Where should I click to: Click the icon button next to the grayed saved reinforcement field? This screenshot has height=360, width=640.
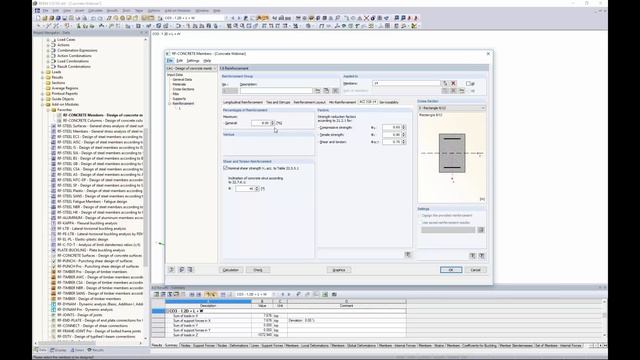point(481,230)
